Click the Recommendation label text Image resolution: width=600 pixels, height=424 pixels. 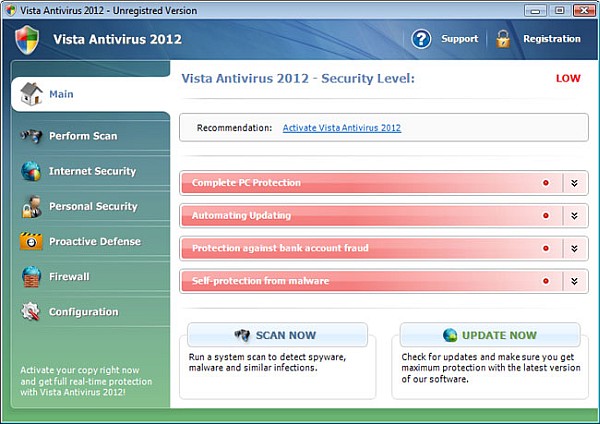coord(234,128)
